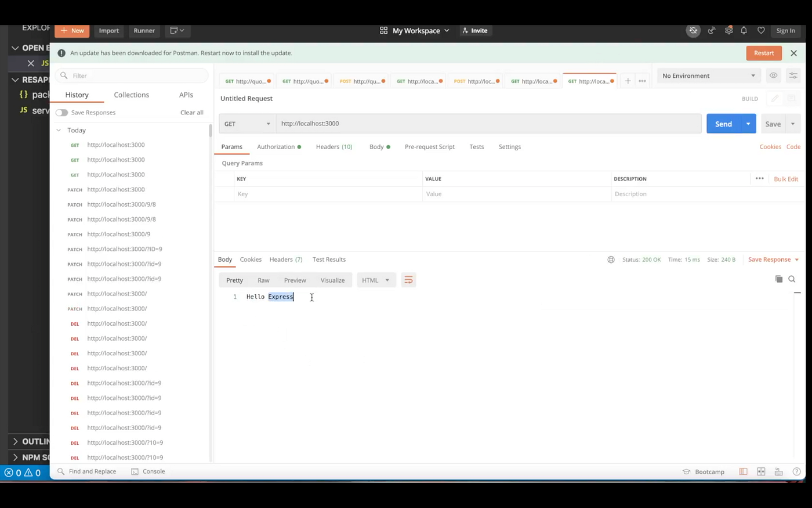Screen dimensions: 812x508
Task: Click the history Filter search field
Action: point(130,75)
